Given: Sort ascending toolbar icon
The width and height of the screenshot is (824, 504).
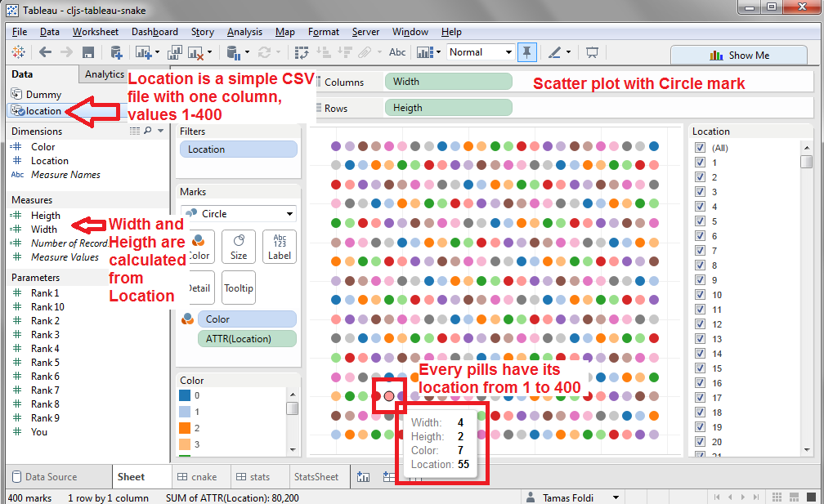Looking at the screenshot, I should [x=323, y=52].
